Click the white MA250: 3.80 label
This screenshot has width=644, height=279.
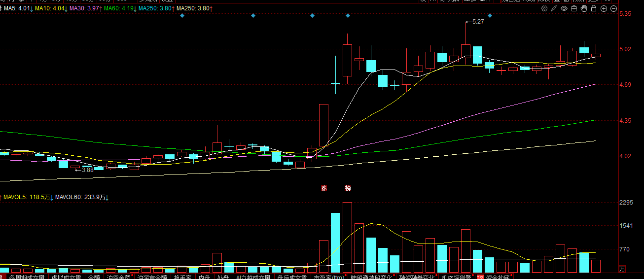[x=194, y=9]
